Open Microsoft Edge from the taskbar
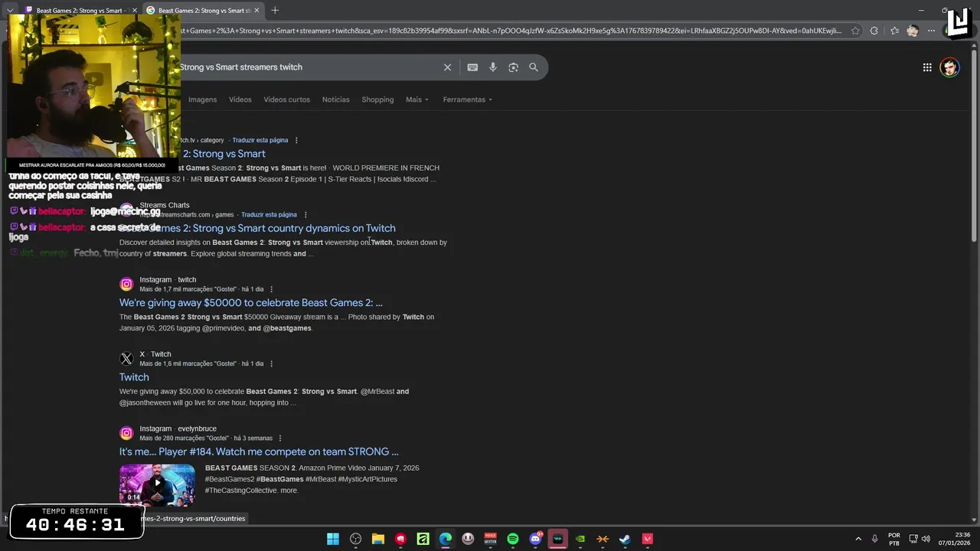Image resolution: width=980 pixels, height=551 pixels. click(446, 539)
